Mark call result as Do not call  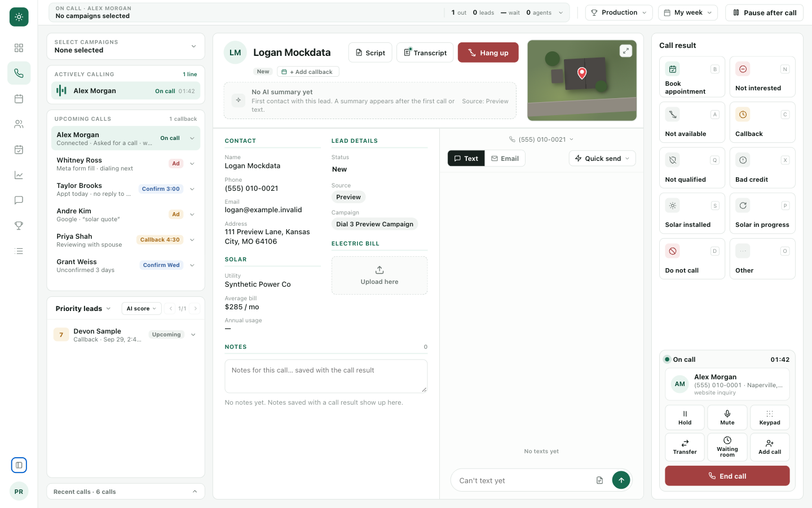[692, 259]
